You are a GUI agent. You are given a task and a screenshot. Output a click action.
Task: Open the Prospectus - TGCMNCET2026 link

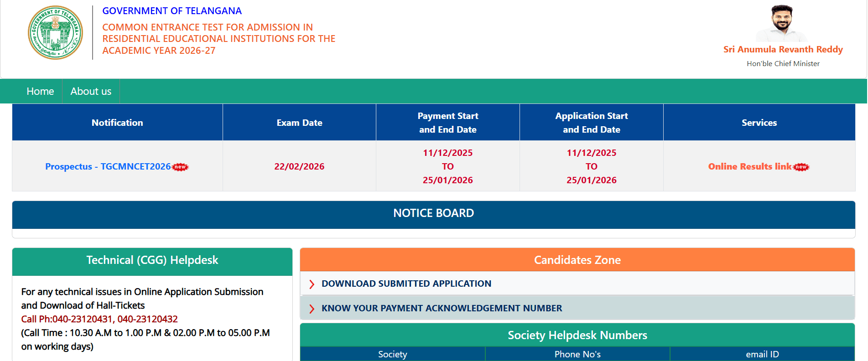(108, 166)
